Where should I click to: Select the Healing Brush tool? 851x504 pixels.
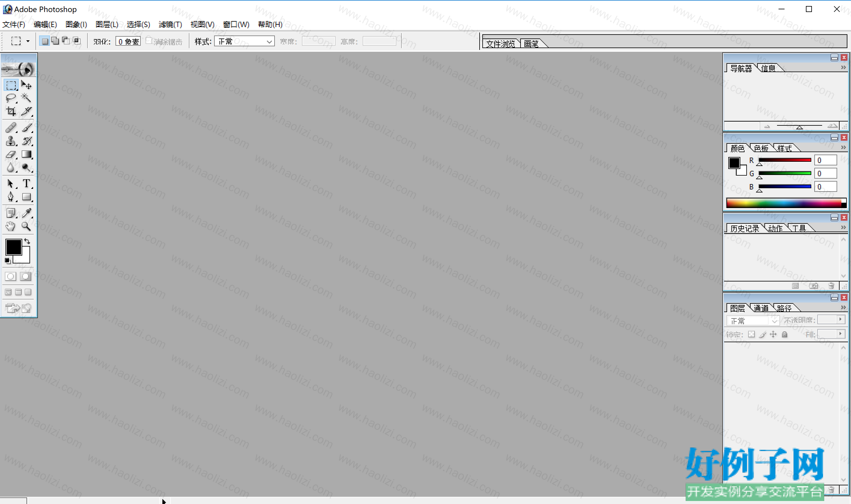click(x=11, y=128)
